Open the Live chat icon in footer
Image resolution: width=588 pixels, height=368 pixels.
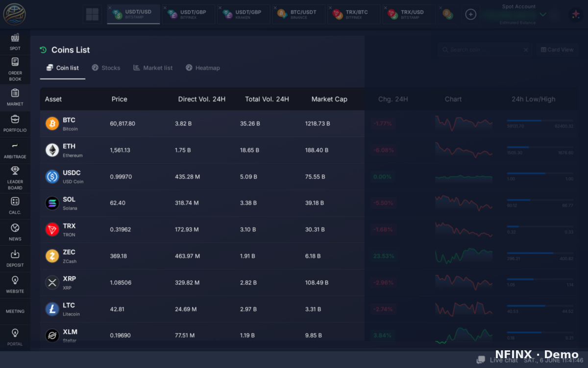(481, 360)
